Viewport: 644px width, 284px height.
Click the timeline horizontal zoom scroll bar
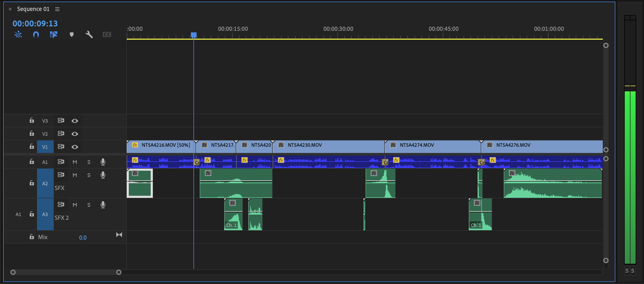(x=66, y=272)
